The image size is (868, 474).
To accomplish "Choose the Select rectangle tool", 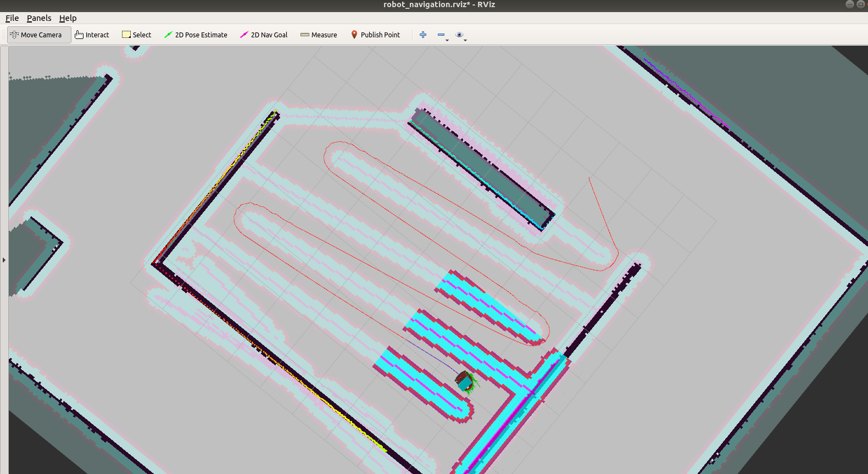I will coord(136,35).
